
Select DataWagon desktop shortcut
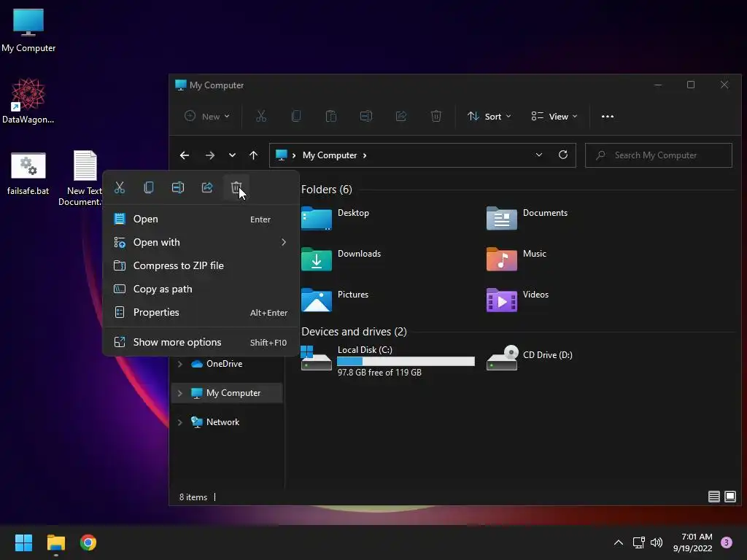[28, 101]
